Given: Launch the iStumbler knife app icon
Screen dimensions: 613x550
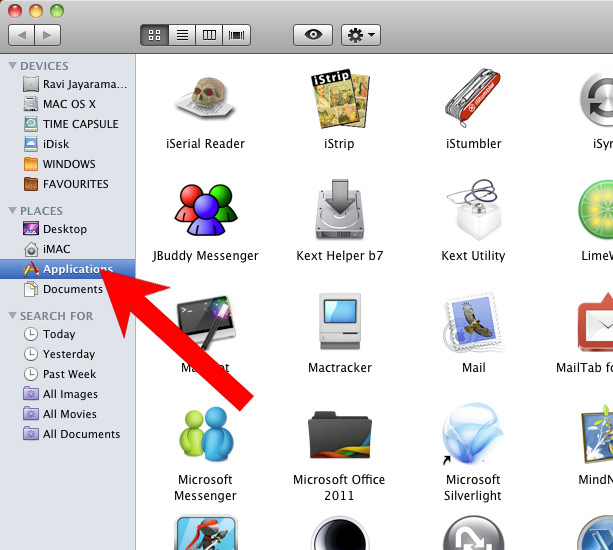Looking at the screenshot, I should click(473, 98).
